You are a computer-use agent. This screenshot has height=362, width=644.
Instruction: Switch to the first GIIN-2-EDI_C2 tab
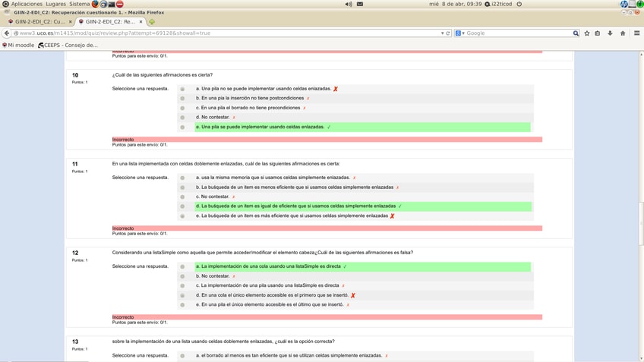pos(38,22)
